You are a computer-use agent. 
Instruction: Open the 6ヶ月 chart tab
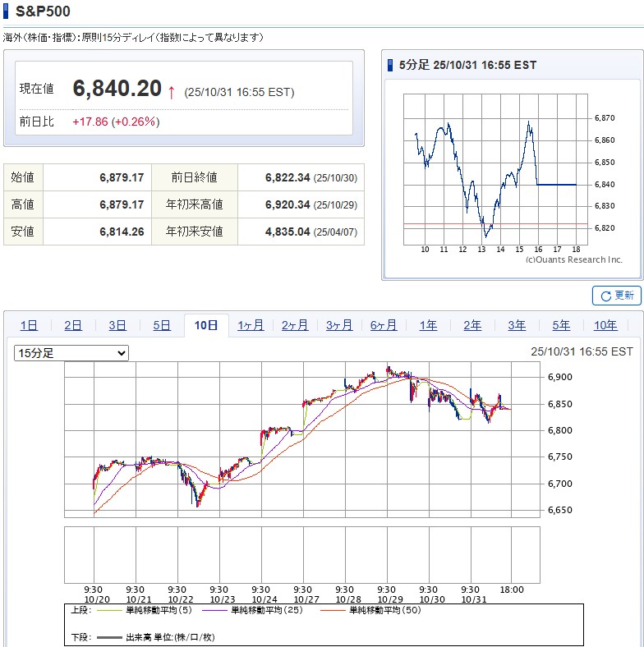tap(384, 325)
